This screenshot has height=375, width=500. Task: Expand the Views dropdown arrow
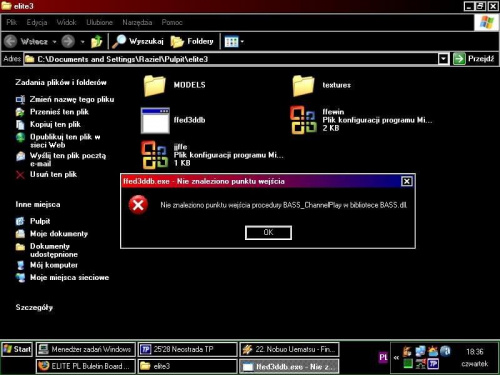click(x=242, y=42)
